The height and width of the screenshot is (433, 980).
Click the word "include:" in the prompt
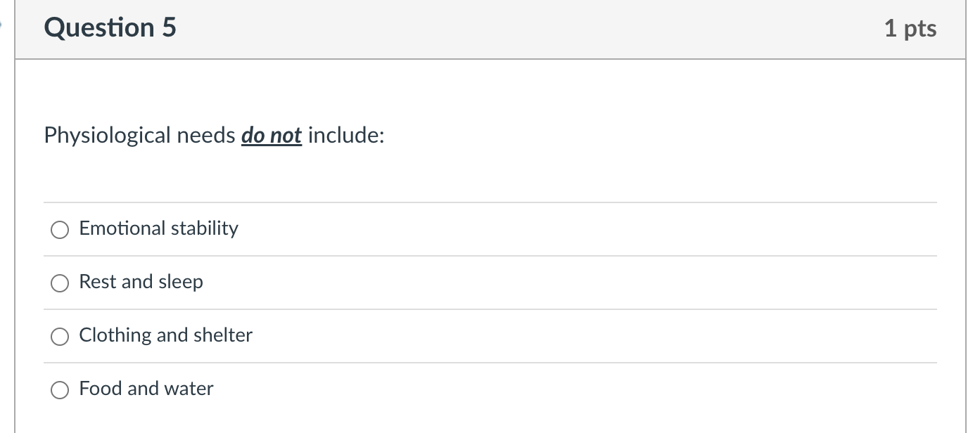point(346,135)
